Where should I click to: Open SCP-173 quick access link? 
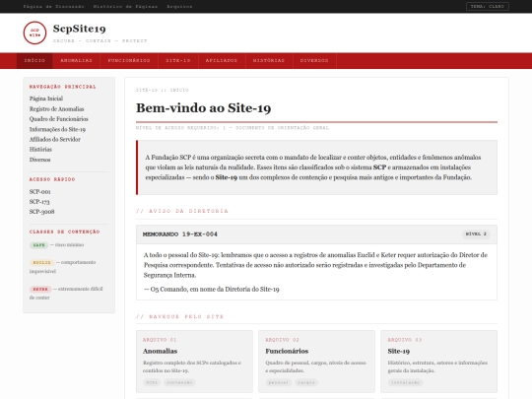coord(39,202)
